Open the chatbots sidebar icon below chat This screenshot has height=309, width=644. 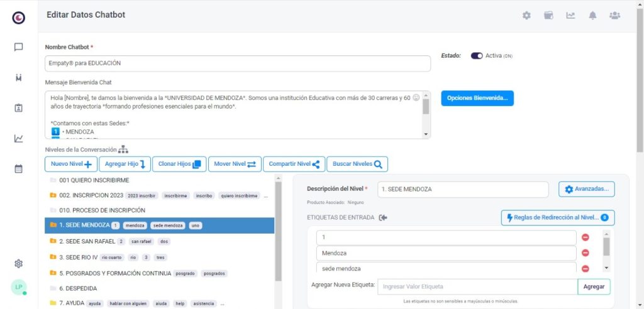point(18,77)
